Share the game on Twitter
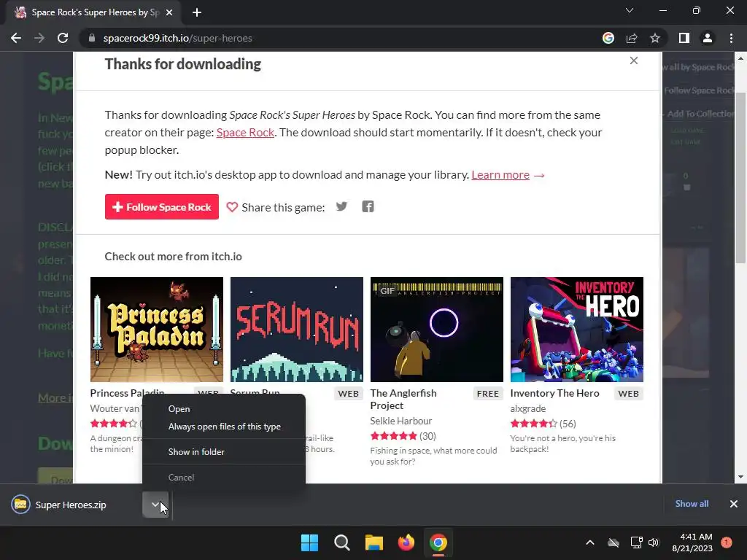 point(341,206)
